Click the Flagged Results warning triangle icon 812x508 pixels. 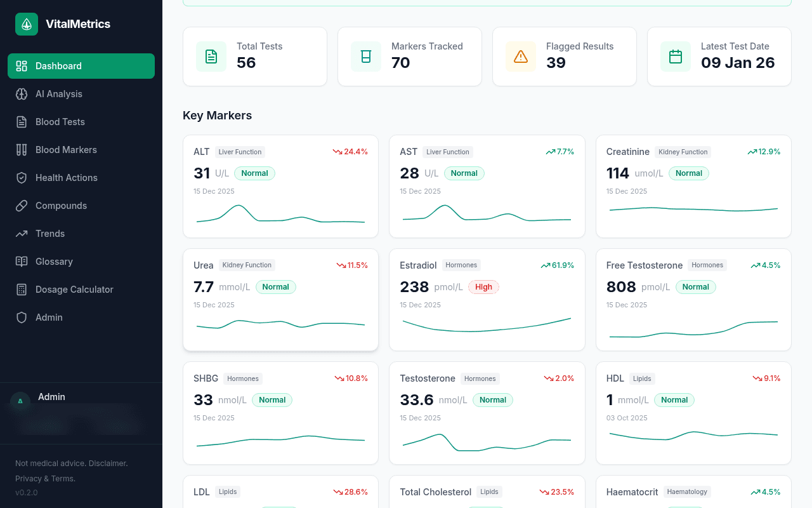pyautogui.click(x=521, y=57)
